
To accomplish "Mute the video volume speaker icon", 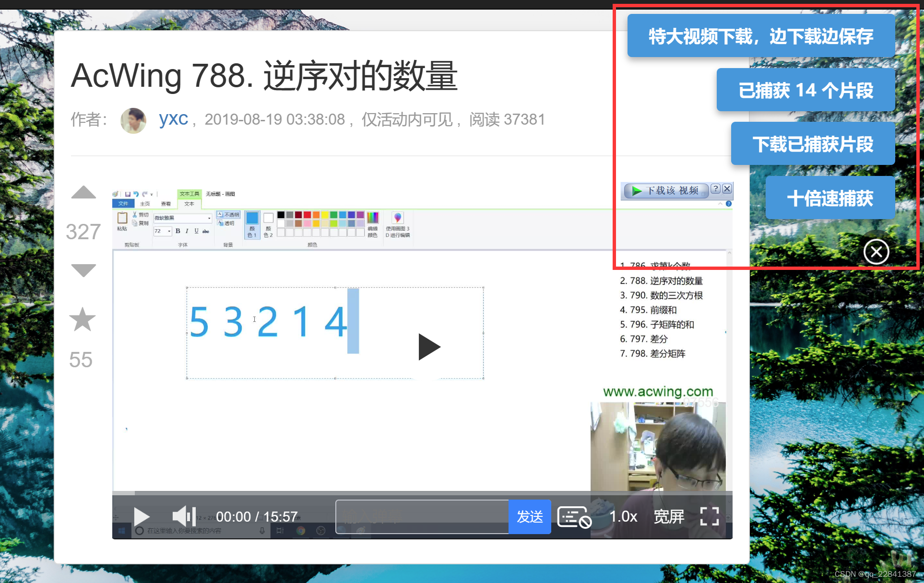I will point(183,516).
